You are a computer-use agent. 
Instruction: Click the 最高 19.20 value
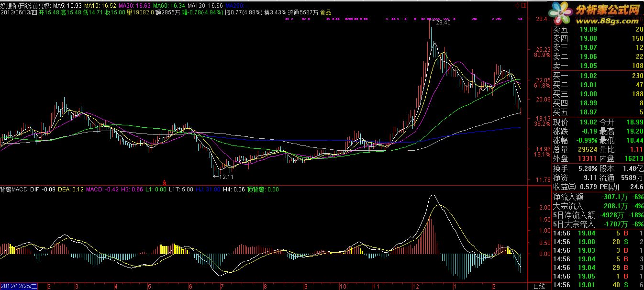(634, 131)
